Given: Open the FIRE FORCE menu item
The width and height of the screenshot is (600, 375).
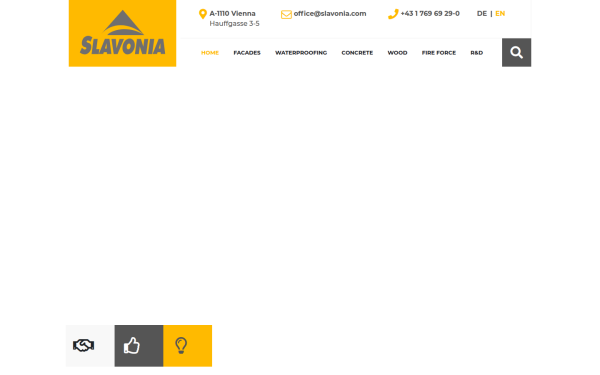Looking at the screenshot, I should coord(439,53).
